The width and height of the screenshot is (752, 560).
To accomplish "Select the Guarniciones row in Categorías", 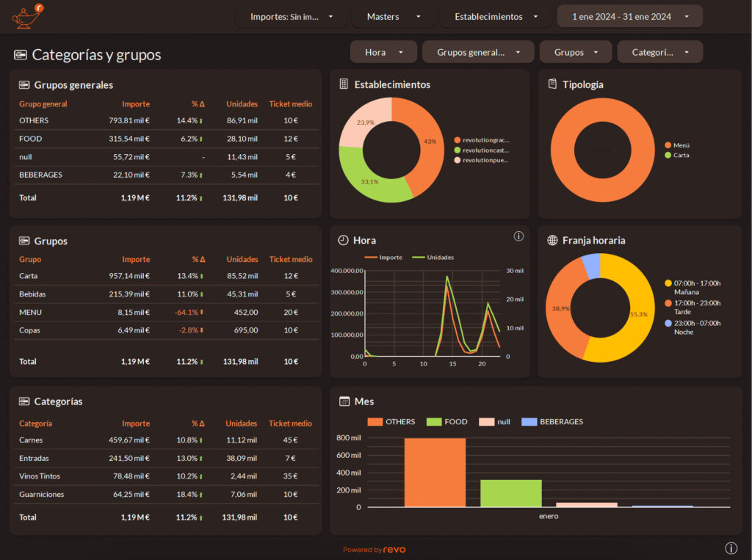I will (x=166, y=495).
